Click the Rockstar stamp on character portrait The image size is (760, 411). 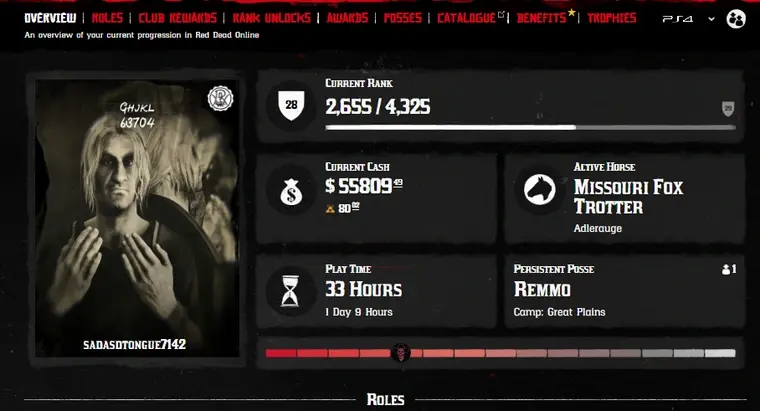pyautogui.click(x=220, y=98)
